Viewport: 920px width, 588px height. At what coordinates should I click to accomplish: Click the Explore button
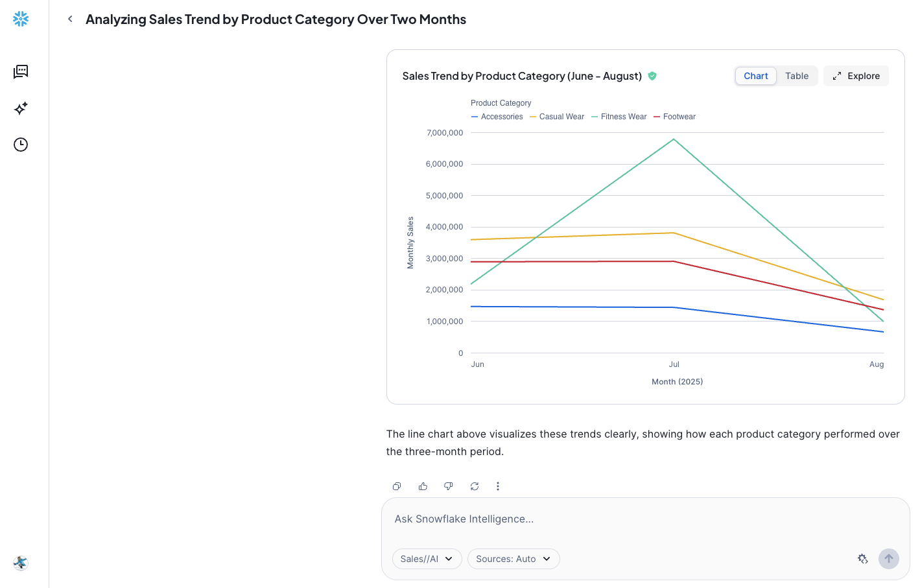[x=856, y=76]
